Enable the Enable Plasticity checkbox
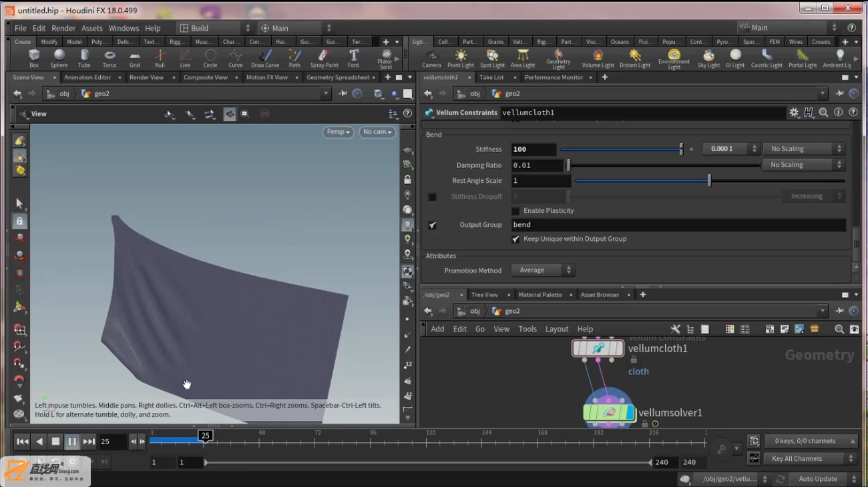Image resolution: width=868 pixels, height=487 pixels. point(515,211)
